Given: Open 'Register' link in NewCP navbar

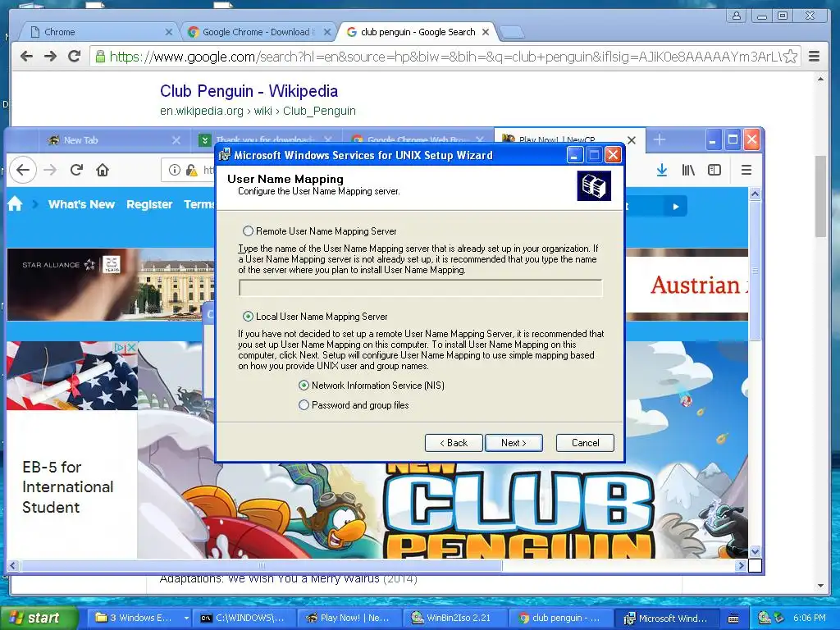Looking at the screenshot, I should (149, 204).
